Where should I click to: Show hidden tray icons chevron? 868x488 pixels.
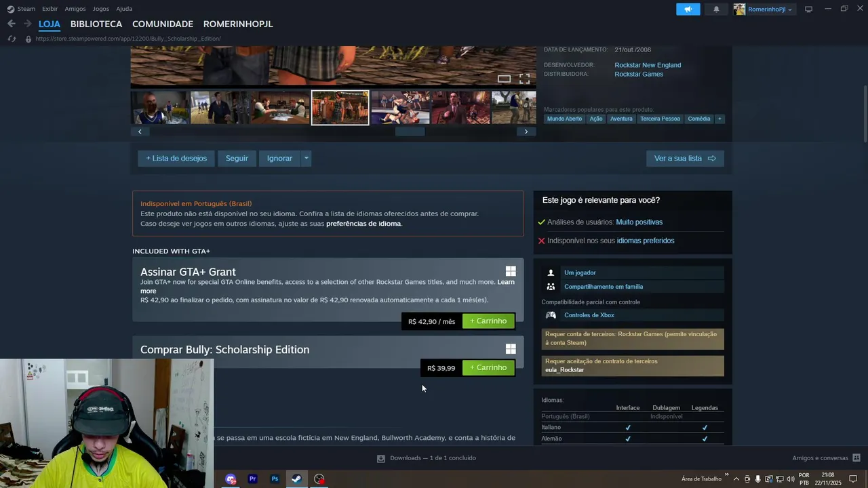coord(736,479)
